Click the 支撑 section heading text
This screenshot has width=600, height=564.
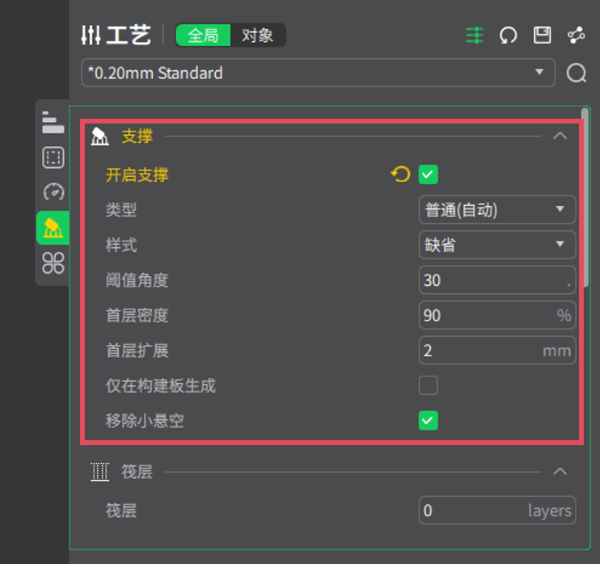(137, 136)
